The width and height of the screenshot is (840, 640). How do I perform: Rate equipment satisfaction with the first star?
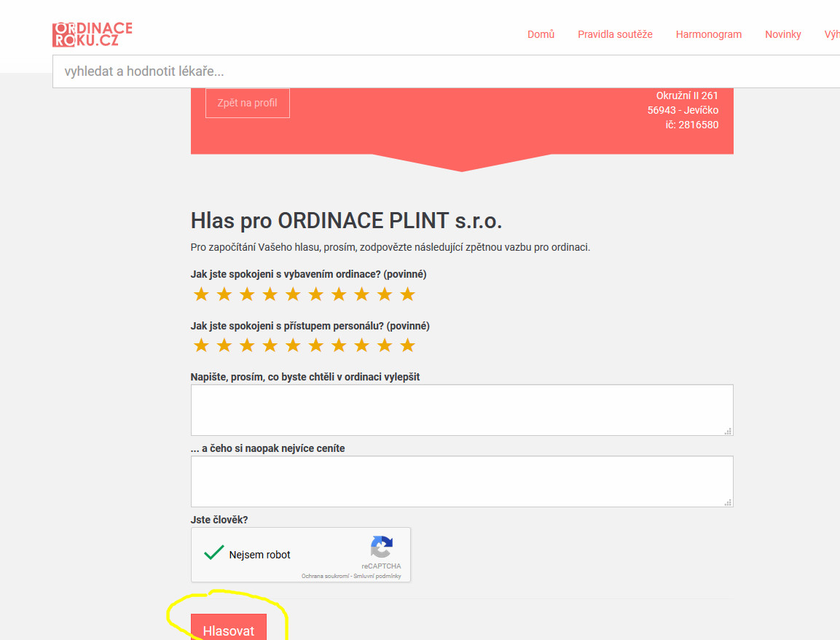pos(201,294)
